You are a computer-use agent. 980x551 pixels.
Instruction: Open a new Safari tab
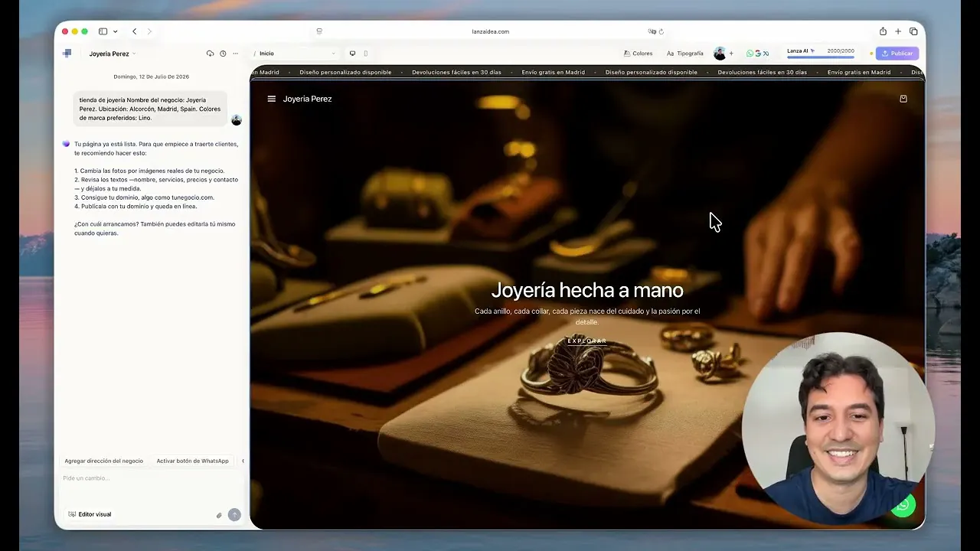coord(898,31)
